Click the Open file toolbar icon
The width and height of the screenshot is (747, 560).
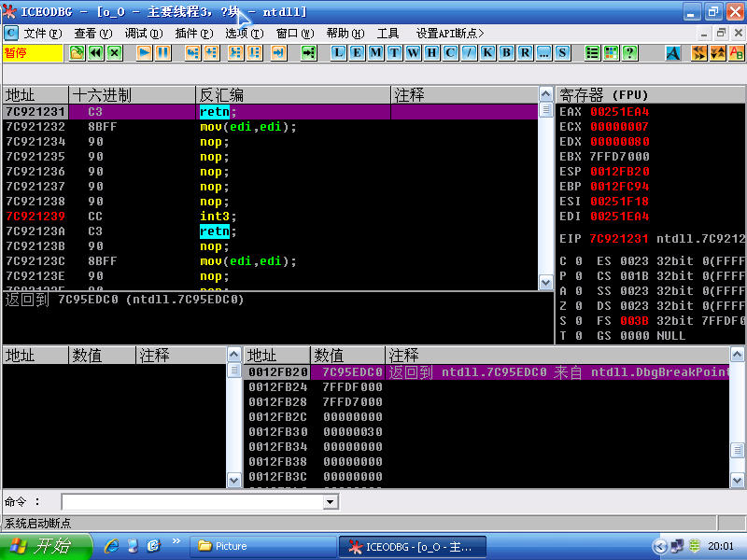coord(77,52)
